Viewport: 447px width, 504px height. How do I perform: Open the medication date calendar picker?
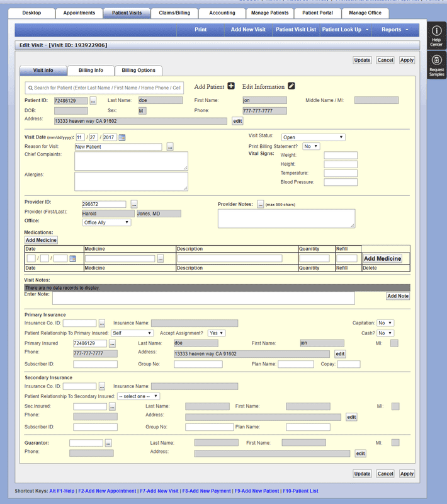[72, 258]
